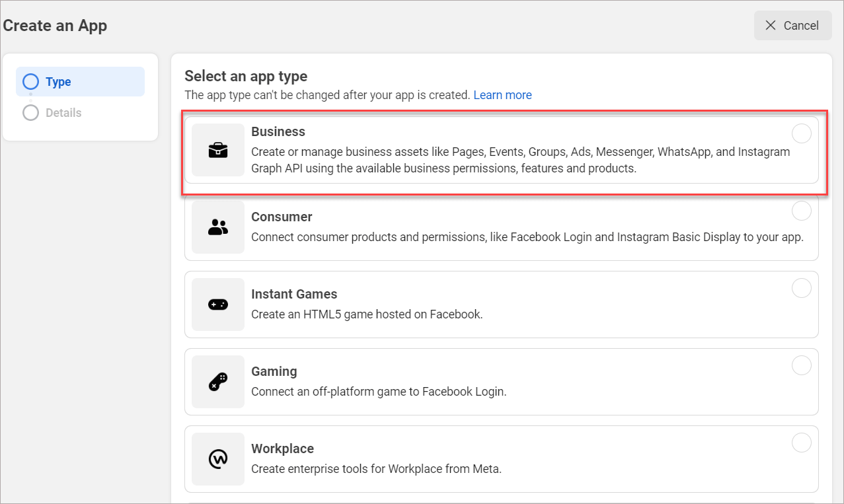Click the Consumer description about Facebook Login
844x504 pixels.
pos(527,236)
